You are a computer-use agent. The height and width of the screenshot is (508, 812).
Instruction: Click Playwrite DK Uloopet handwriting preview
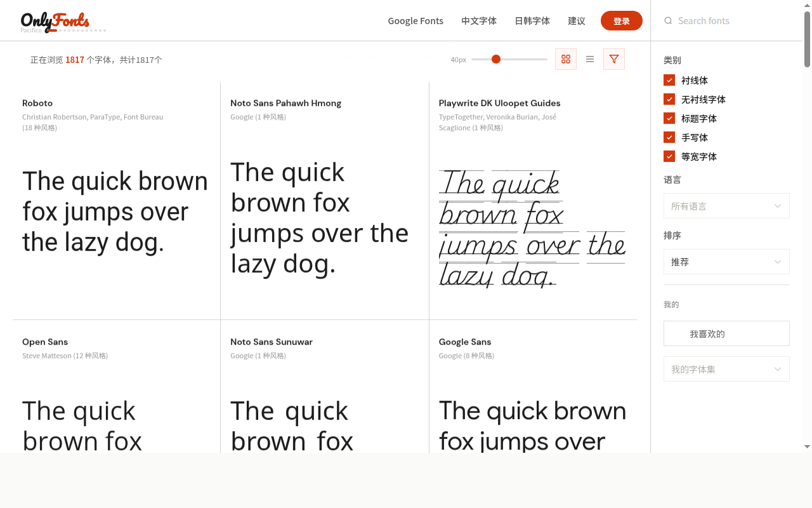pyautogui.click(x=532, y=229)
